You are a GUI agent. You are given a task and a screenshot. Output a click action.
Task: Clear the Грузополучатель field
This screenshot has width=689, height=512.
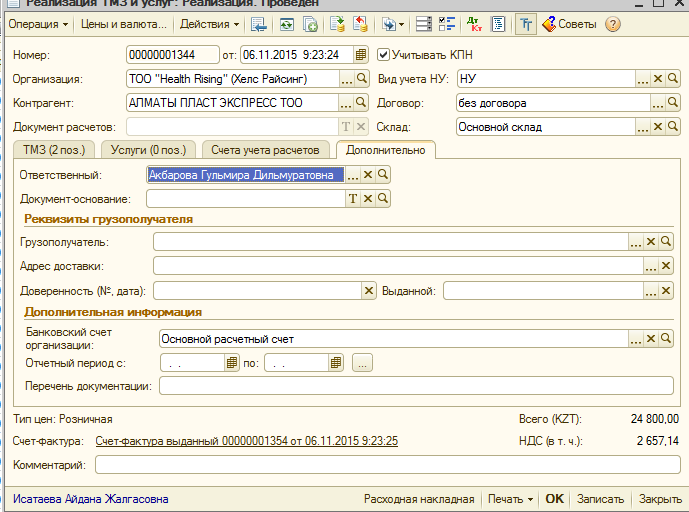pos(651,242)
